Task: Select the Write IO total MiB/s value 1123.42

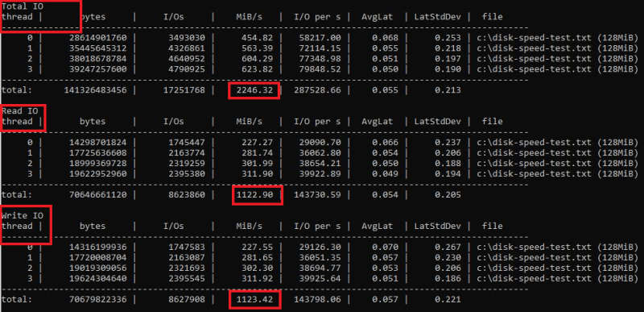Action: click(x=254, y=300)
